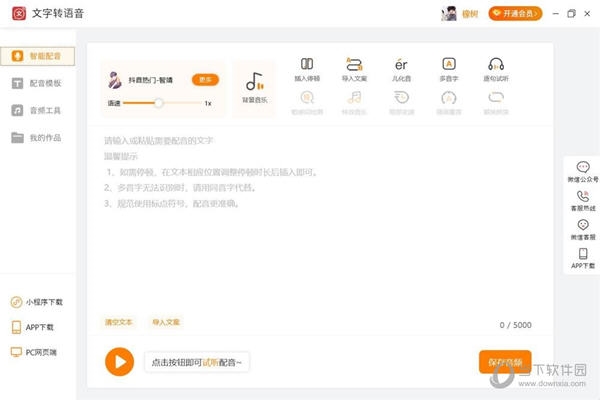Image resolution: width=600 pixels, height=400 pixels.
Task: Click the orange play preview button
Action: (x=120, y=362)
